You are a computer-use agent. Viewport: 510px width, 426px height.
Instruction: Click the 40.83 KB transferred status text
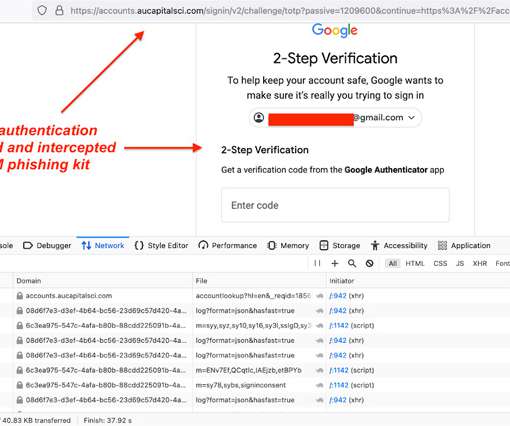coord(36,421)
